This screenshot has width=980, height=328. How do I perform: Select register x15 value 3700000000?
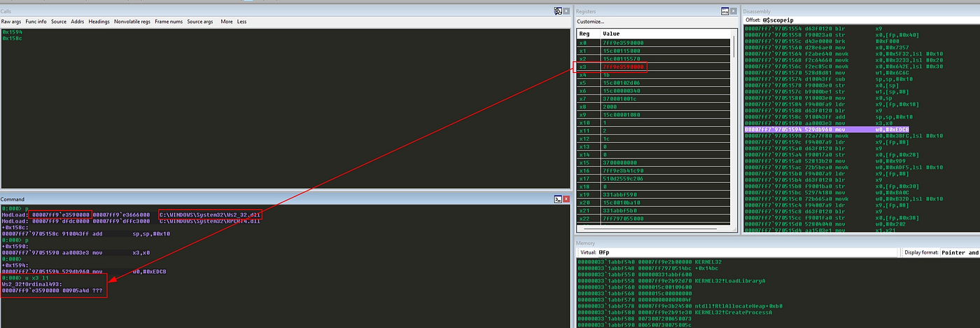pos(622,163)
